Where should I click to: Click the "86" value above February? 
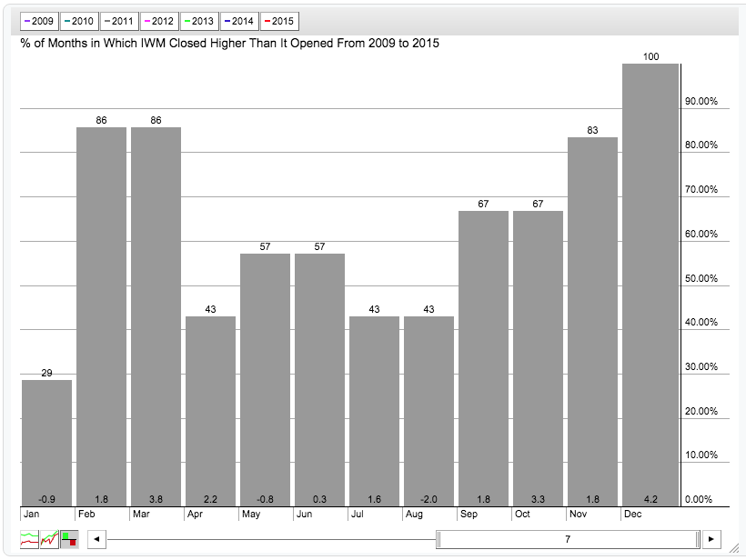pyautogui.click(x=101, y=120)
